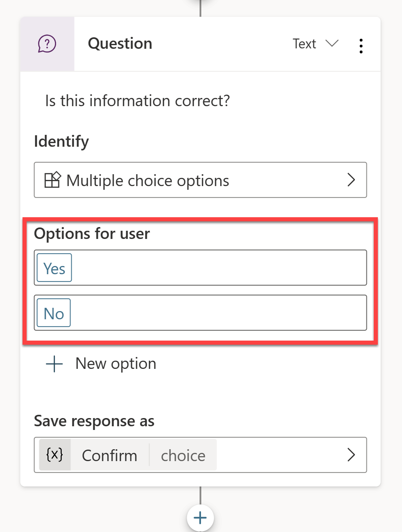This screenshot has width=402, height=532.
Task: Select the Question node title
Action: click(120, 43)
